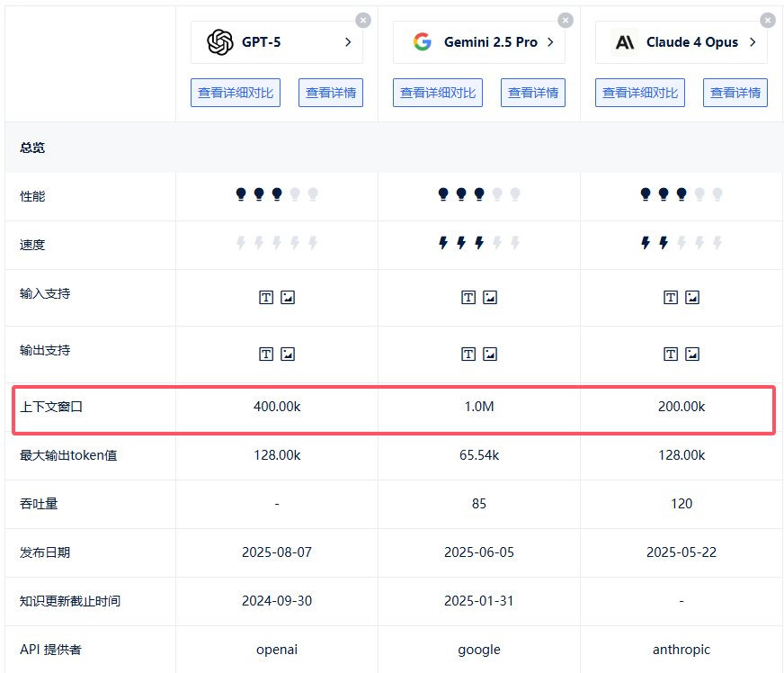Click Claude 4 Opus text input support icon
The height and width of the screenshot is (673, 784).
point(671,298)
